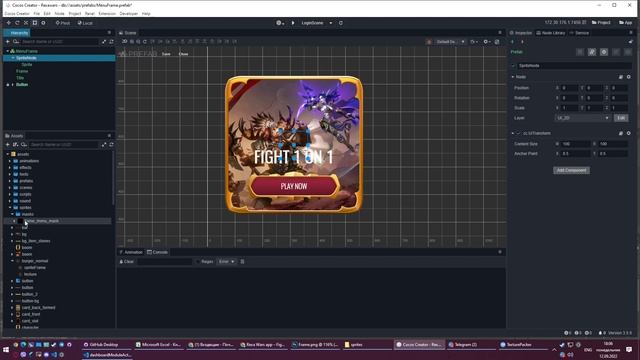Switch to the Service tab
The image size is (640, 360).
(x=579, y=33)
